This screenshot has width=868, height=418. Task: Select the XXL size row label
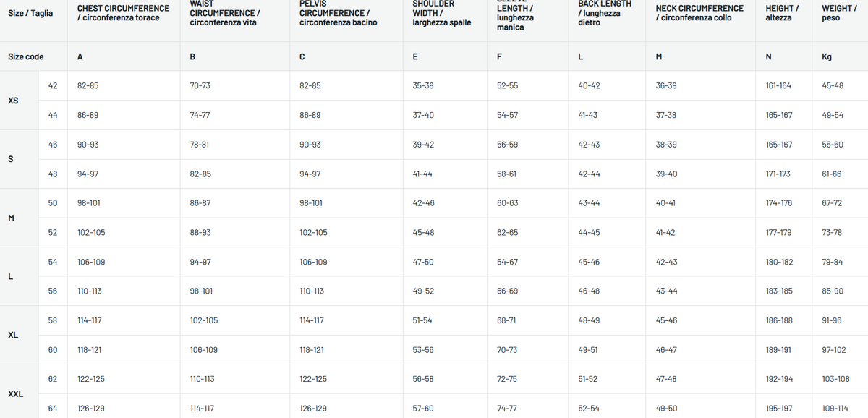pyautogui.click(x=16, y=394)
